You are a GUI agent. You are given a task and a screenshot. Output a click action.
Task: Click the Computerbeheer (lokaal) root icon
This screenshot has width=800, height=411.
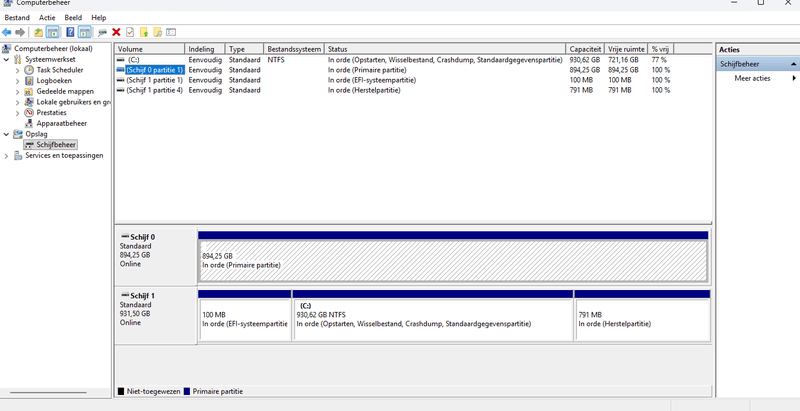click(7, 48)
